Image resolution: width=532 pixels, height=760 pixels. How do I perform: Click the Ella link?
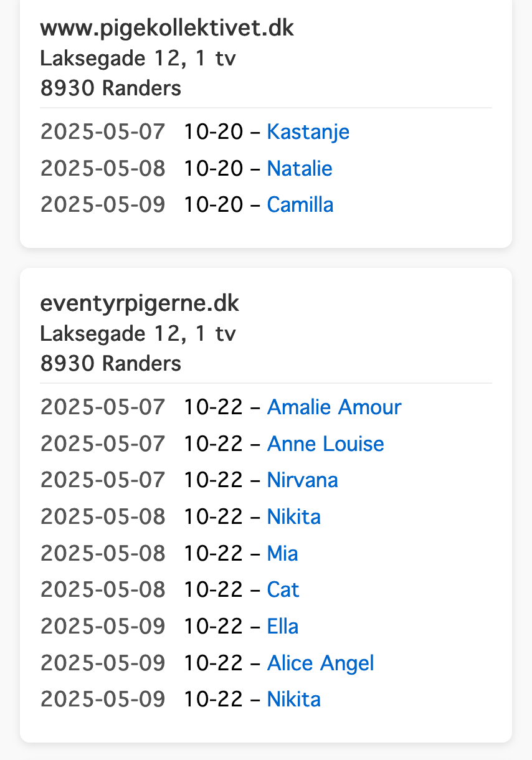point(282,626)
